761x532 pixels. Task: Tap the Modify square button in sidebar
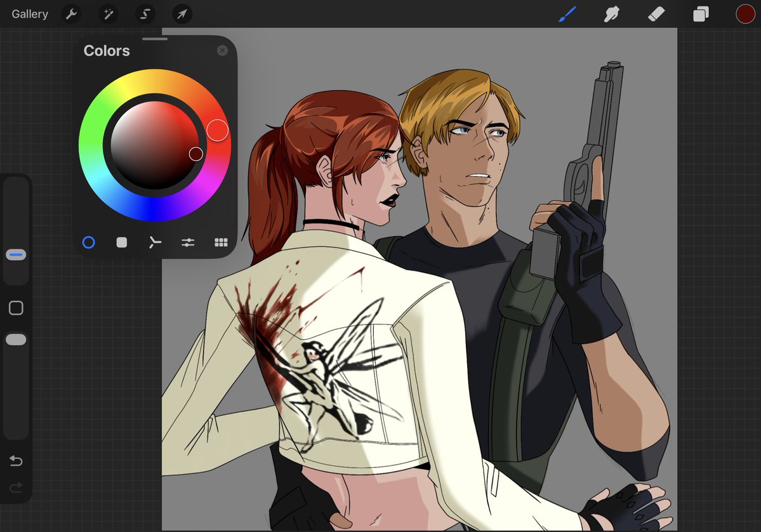coord(16,308)
